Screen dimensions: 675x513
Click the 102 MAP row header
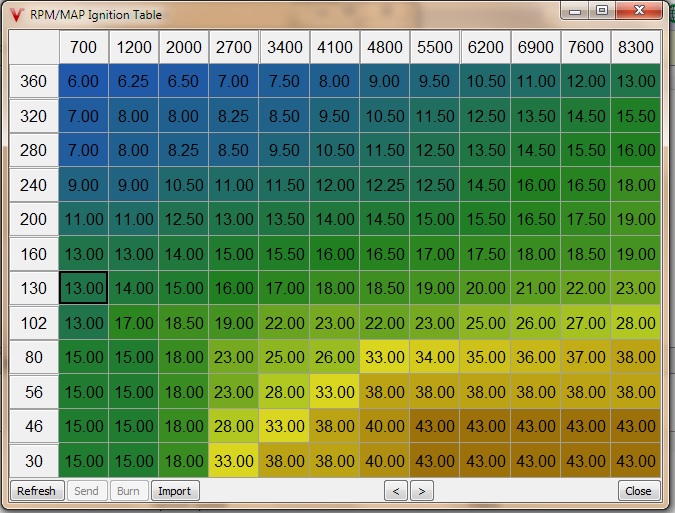point(33,323)
